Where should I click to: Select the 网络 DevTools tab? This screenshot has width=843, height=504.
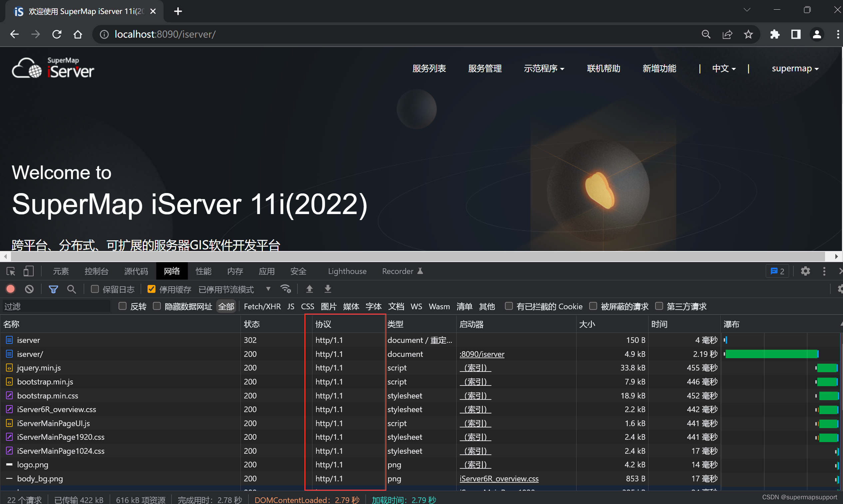coord(172,271)
